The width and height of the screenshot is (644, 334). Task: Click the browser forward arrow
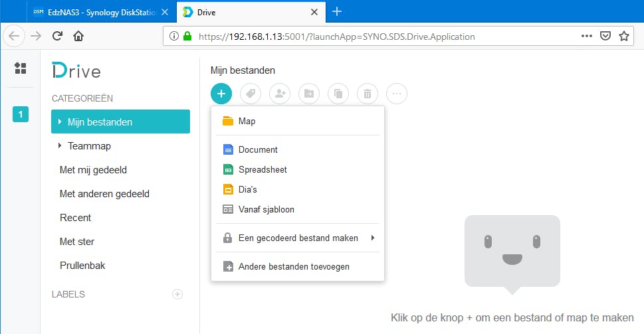tap(36, 36)
